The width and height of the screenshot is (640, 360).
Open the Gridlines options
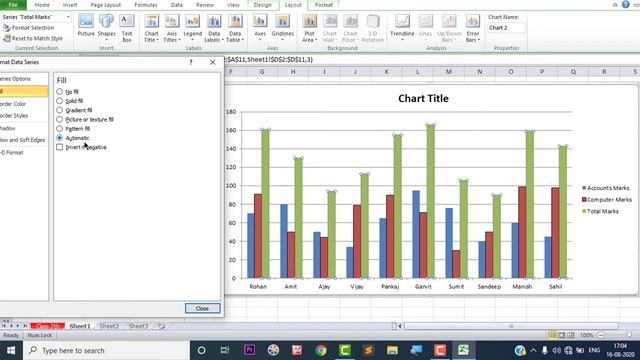tap(282, 27)
